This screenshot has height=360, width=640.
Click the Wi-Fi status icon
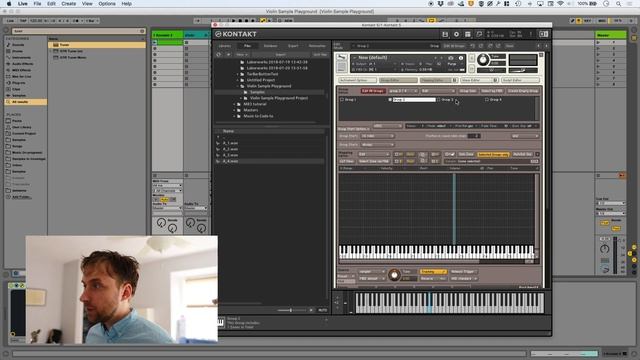(560, 4)
